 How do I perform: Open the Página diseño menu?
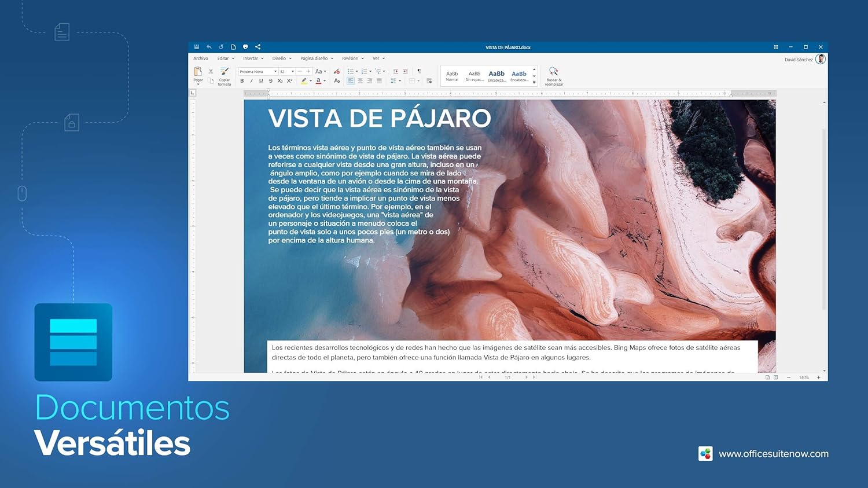pos(317,58)
